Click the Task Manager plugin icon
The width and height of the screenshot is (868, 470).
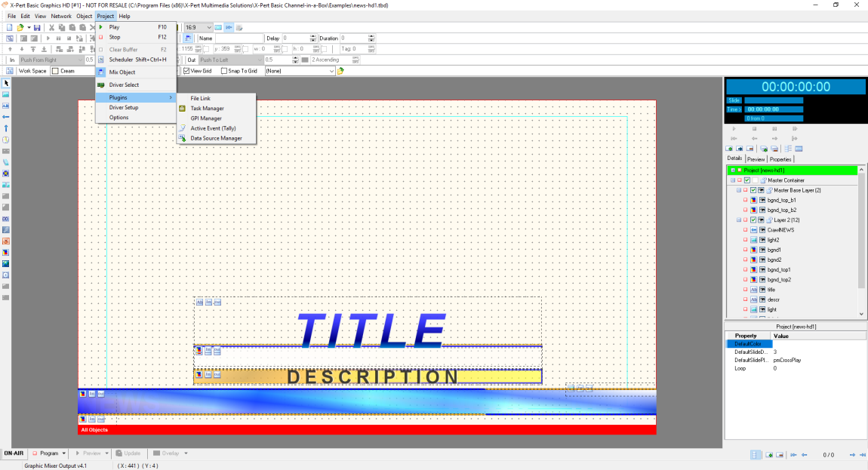tap(182, 109)
